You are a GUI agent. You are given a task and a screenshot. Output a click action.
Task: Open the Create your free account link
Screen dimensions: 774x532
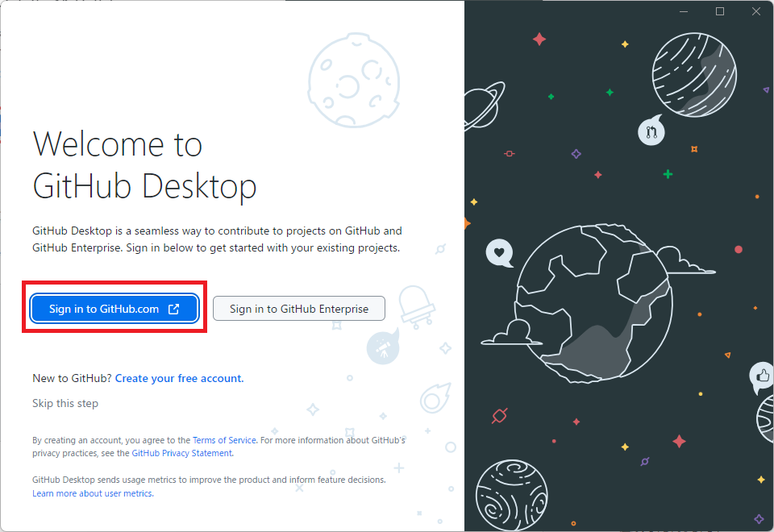tap(179, 378)
